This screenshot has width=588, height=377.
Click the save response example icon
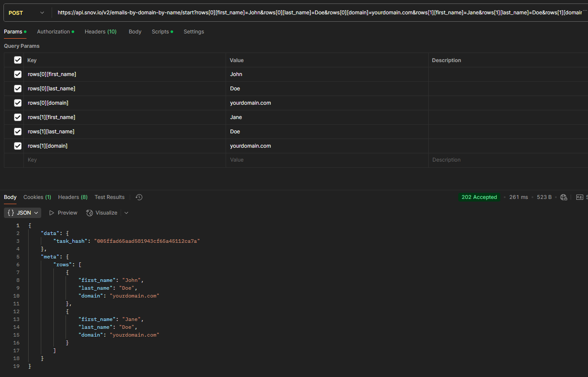[579, 197]
